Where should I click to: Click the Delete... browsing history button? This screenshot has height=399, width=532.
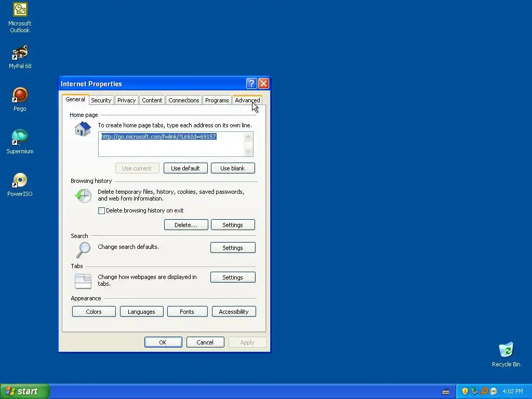186,225
